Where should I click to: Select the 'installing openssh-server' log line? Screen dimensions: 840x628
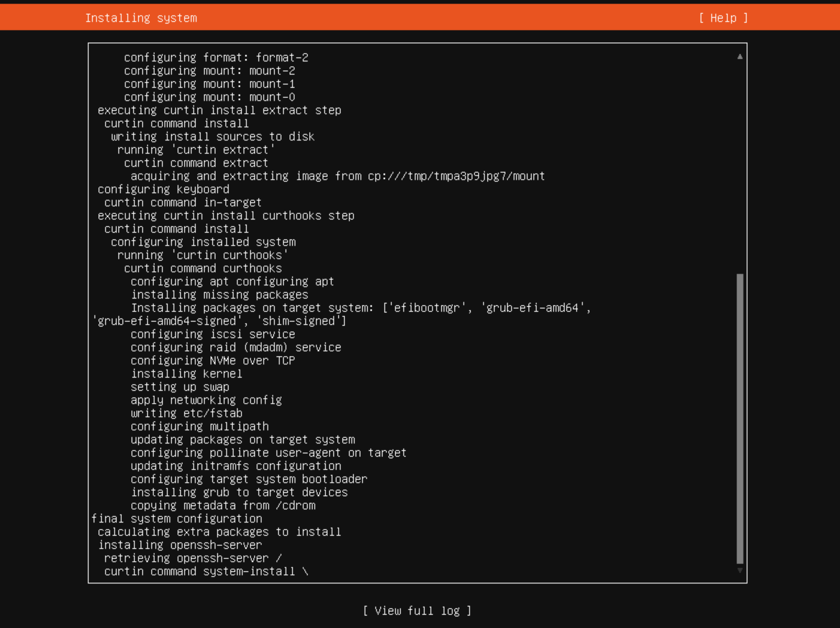[180, 545]
